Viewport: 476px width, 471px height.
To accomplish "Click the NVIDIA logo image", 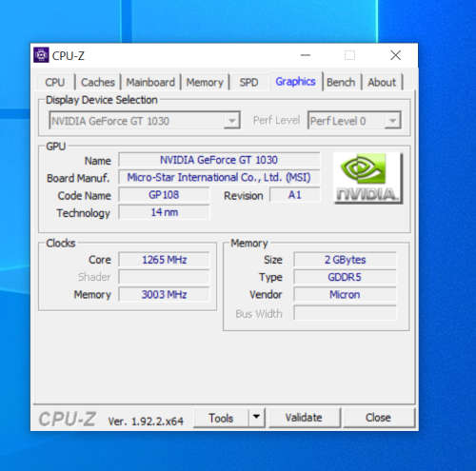I will click(x=368, y=178).
